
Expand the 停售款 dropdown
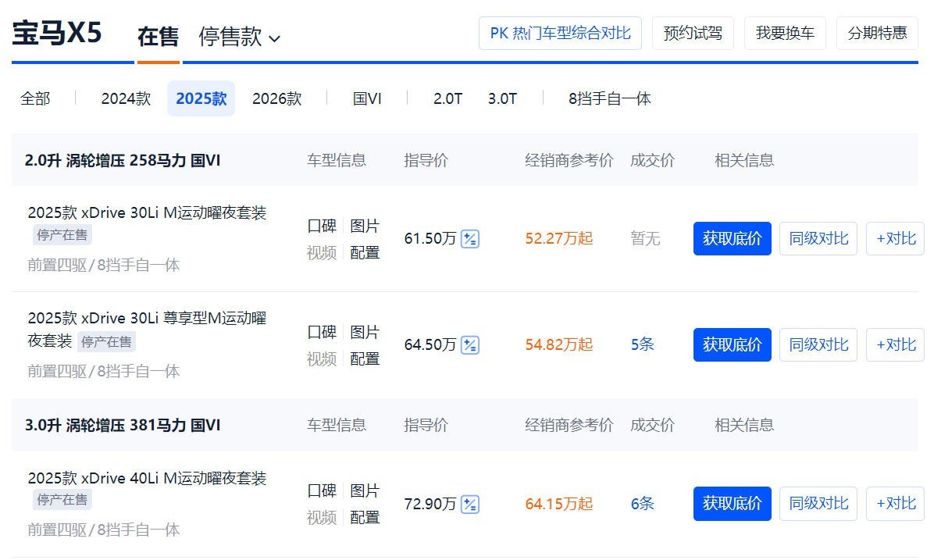(x=239, y=37)
